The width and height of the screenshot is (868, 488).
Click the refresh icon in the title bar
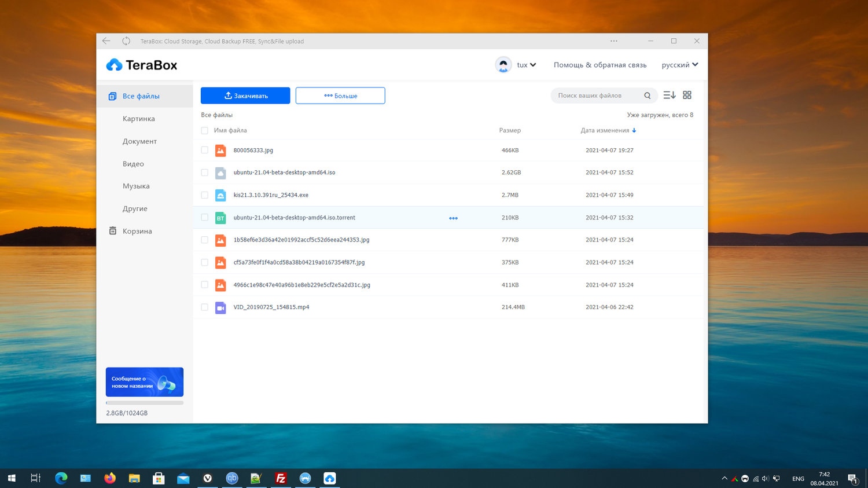[x=126, y=41]
